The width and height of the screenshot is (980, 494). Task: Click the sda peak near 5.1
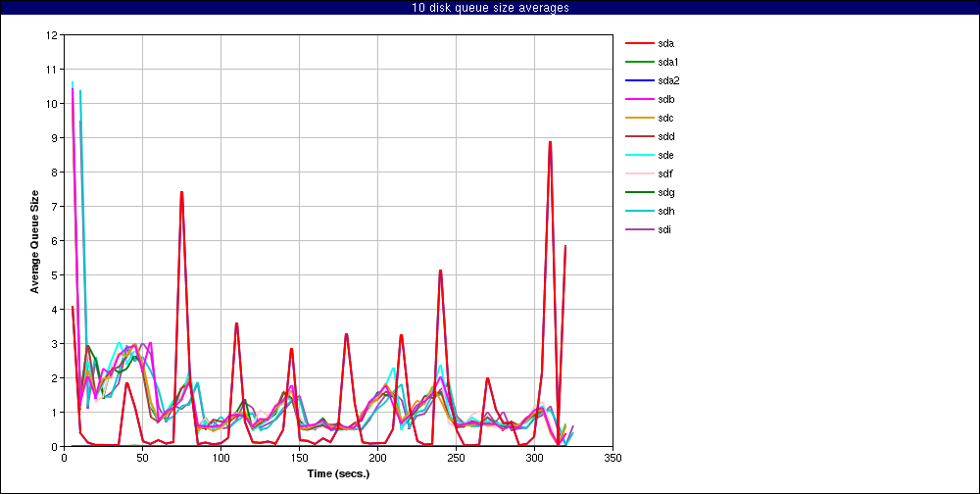tap(441, 271)
